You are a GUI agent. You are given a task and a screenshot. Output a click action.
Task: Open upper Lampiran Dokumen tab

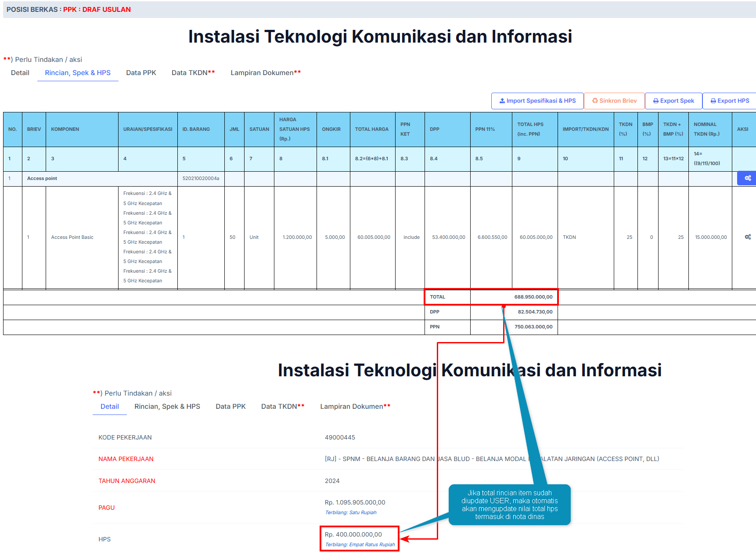coord(265,73)
